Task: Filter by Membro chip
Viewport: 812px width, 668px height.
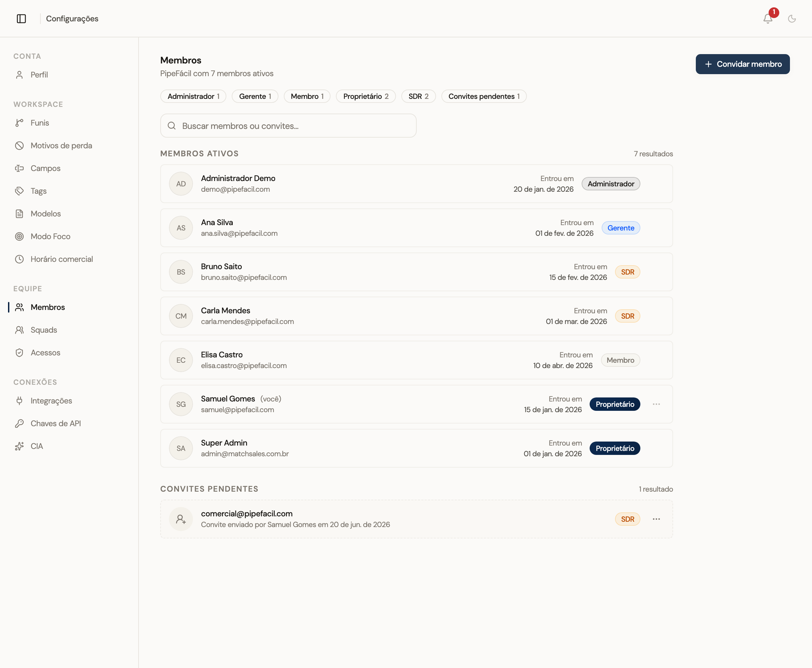Action: [307, 96]
